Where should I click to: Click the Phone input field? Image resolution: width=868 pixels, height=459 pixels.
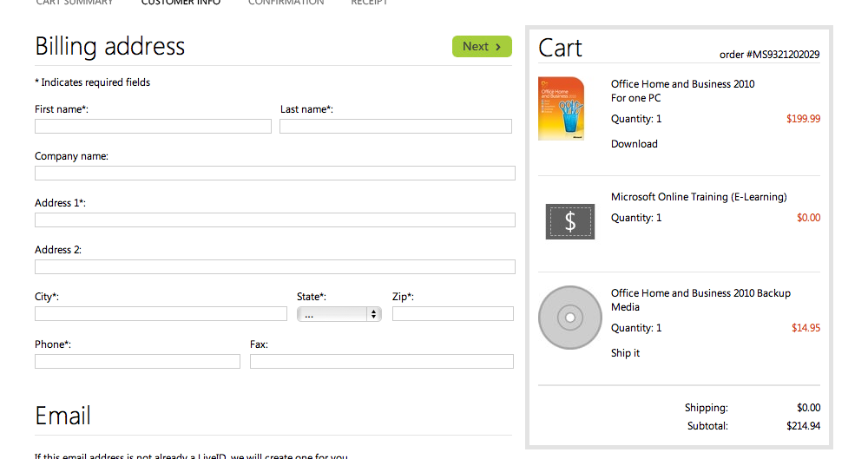pos(137,362)
